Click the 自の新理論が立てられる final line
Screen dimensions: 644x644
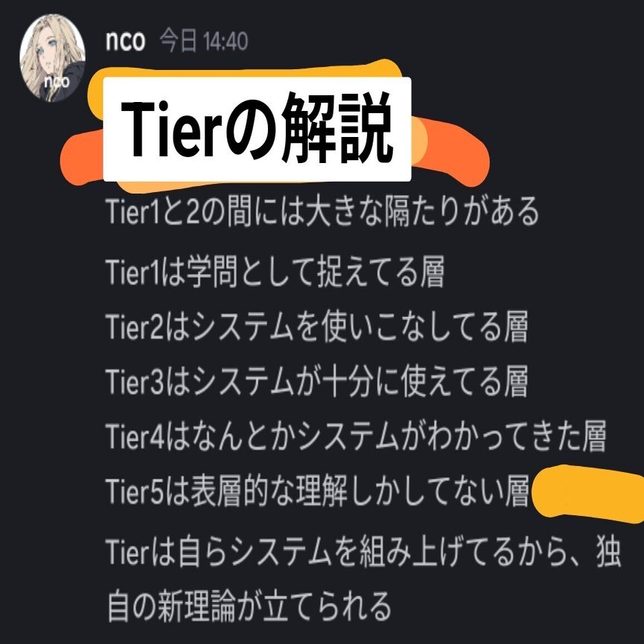(249, 607)
